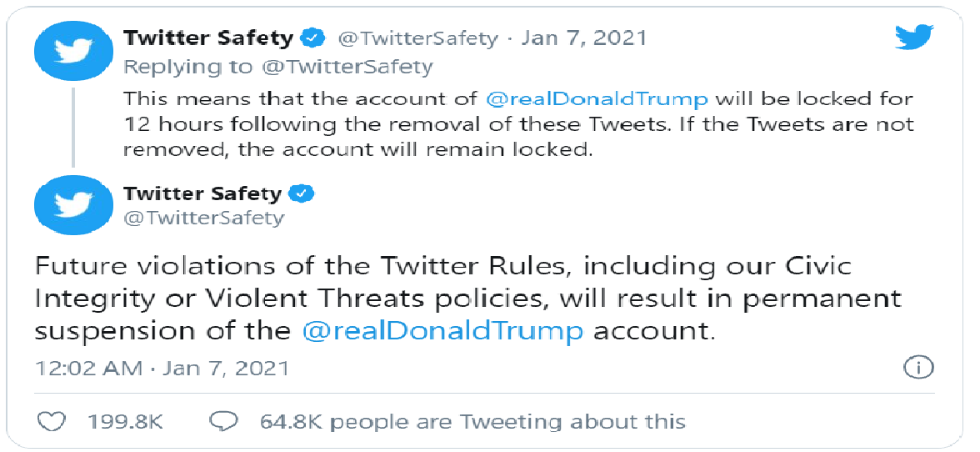Click the verified badge of the main tweet
980x452 pixels.
pos(302,193)
